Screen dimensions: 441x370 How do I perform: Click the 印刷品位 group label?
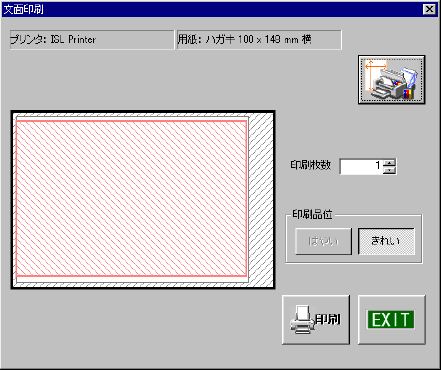312,214
